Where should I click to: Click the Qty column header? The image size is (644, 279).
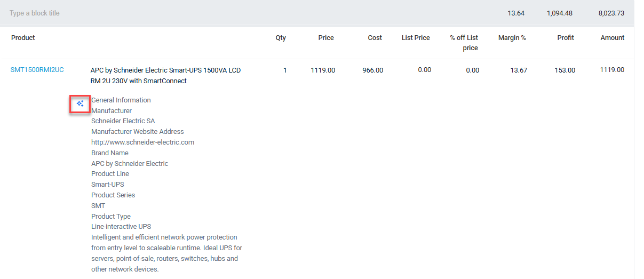pyautogui.click(x=281, y=38)
